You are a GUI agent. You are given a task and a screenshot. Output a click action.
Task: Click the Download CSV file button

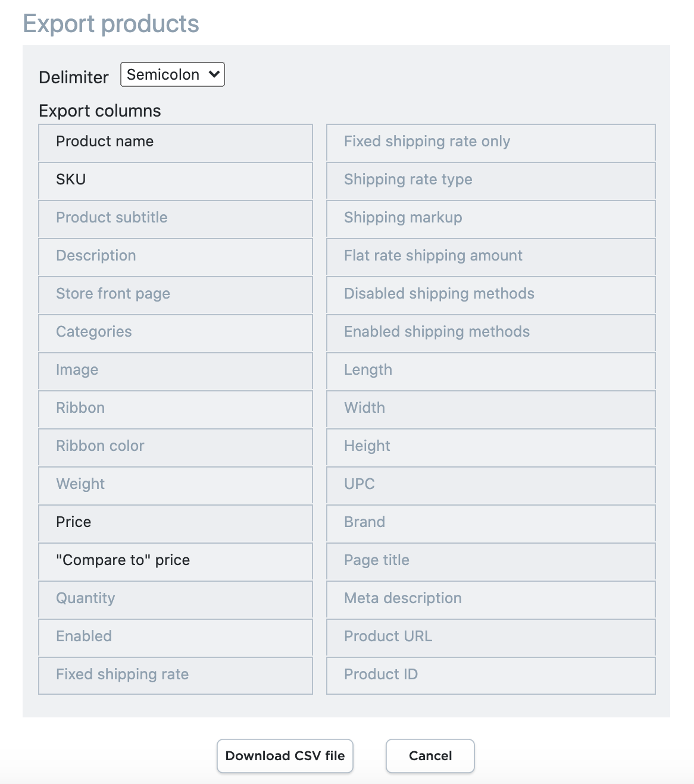click(285, 755)
